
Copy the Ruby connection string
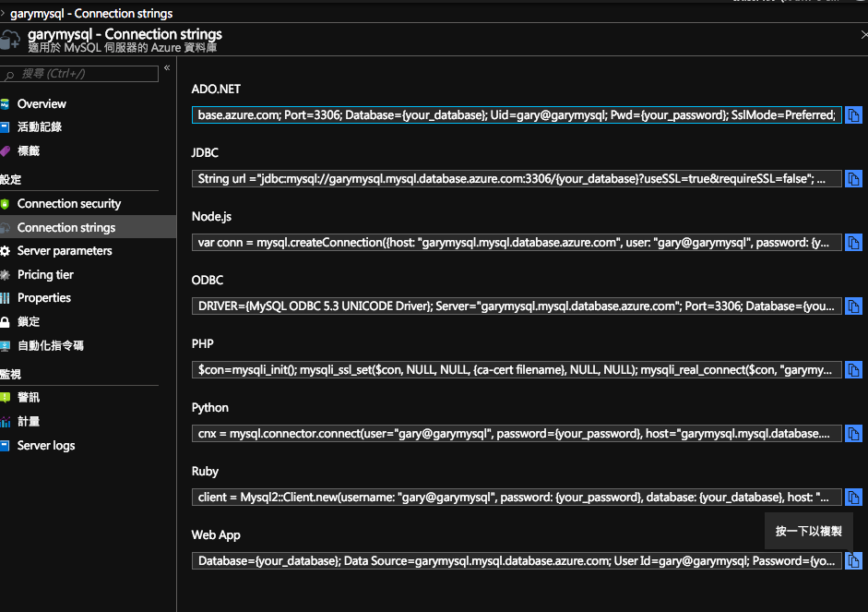tap(853, 498)
